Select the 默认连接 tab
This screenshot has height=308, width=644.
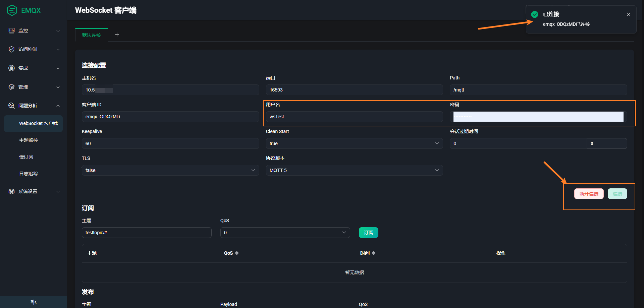pyautogui.click(x=92, y=35)
